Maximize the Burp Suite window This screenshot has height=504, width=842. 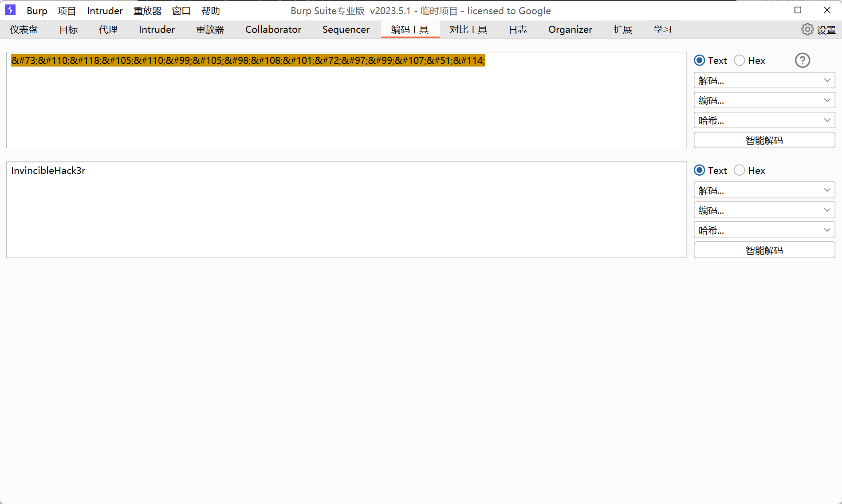[798, 10]
